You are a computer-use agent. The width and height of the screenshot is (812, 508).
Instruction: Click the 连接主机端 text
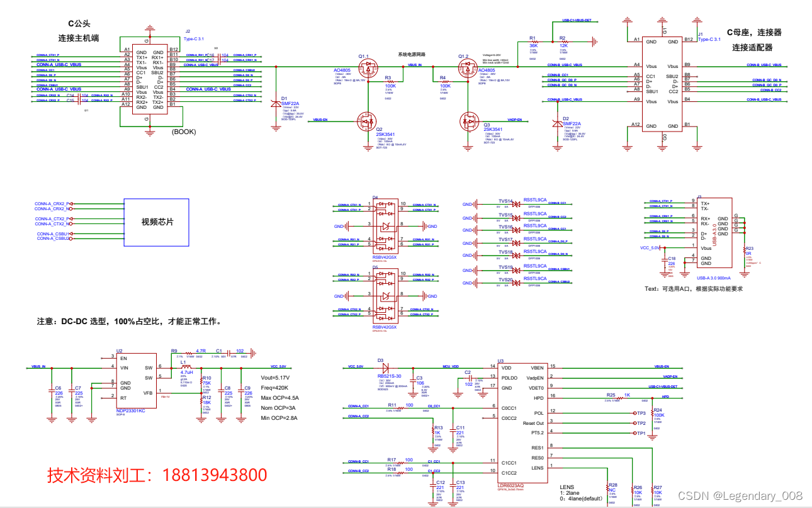(x=79, y=38)
